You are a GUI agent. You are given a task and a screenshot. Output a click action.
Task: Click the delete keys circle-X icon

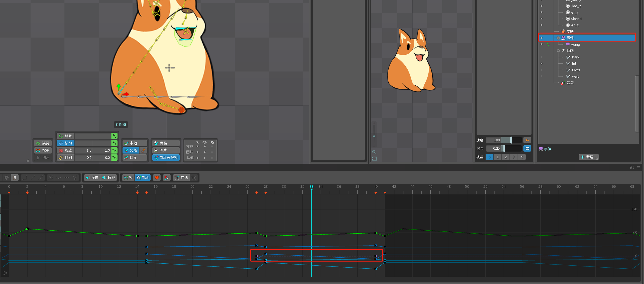[7, 177]
